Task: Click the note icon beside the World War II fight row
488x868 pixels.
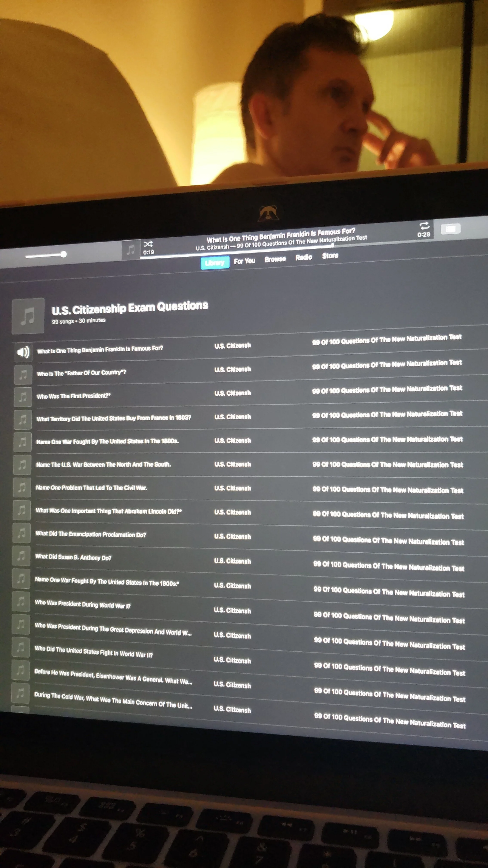Action: 20,647
